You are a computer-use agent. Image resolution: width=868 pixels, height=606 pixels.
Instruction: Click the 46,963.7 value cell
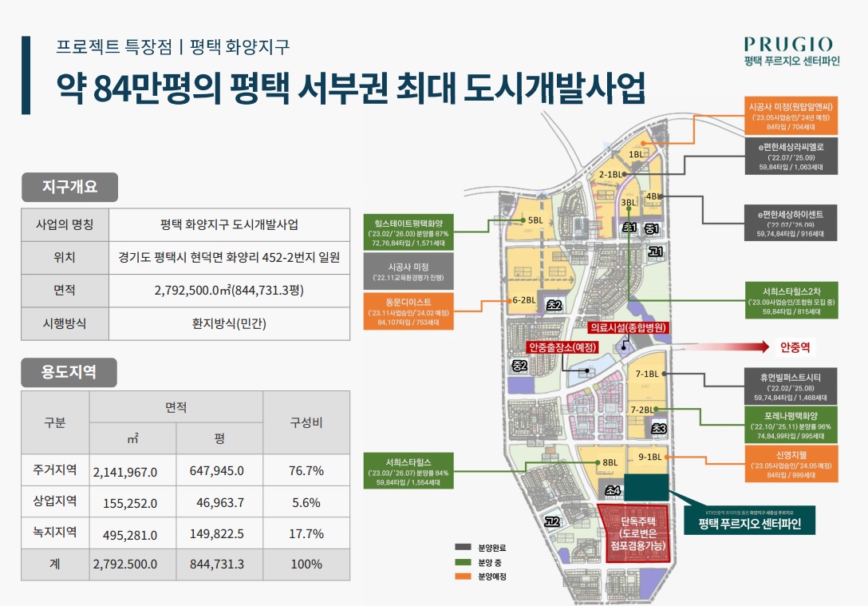pyautogui.click(x=220, y=502)
